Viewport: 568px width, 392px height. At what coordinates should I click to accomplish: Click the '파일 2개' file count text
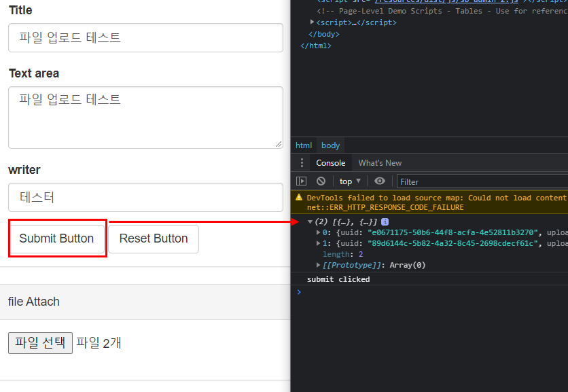(x=99, y=342)
